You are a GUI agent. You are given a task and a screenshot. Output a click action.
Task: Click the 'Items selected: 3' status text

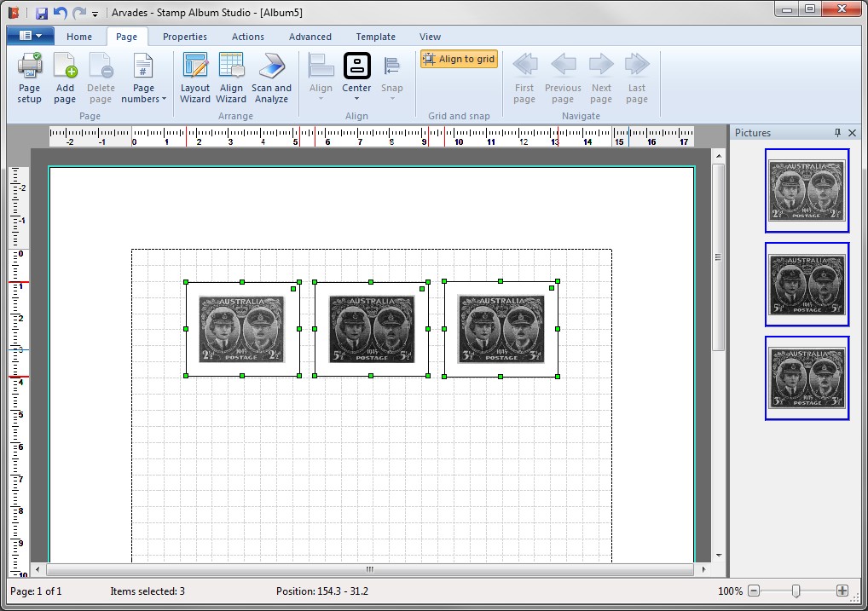coord(148,591)
